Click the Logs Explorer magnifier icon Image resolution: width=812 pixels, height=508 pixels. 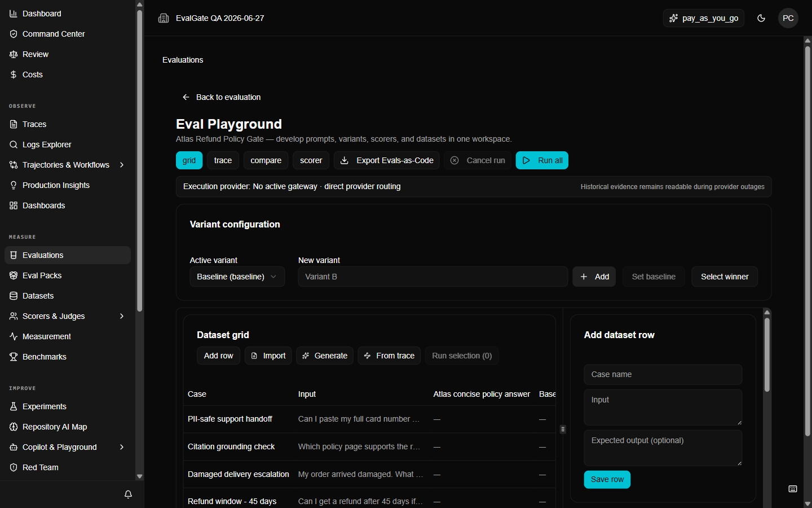point(14,144)
